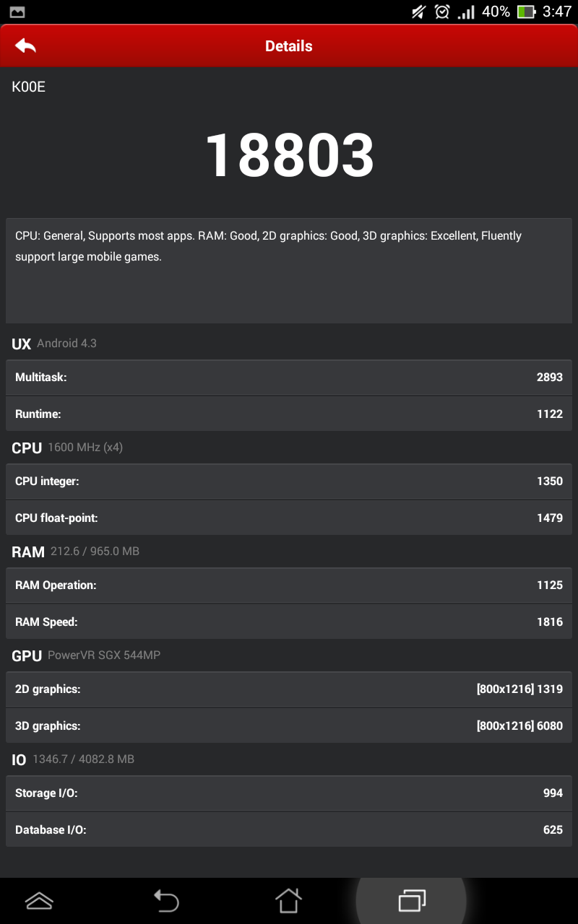The height and width of the screenshot is (924, 578).
Task: Select the Storage I/O row
Action: point(289,793)
